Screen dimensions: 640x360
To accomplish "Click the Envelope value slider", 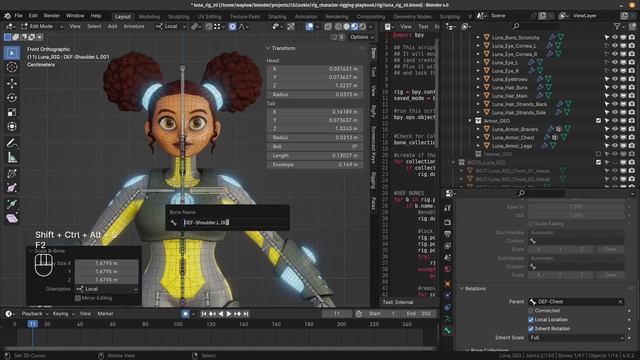I will (x=315, y=165).
